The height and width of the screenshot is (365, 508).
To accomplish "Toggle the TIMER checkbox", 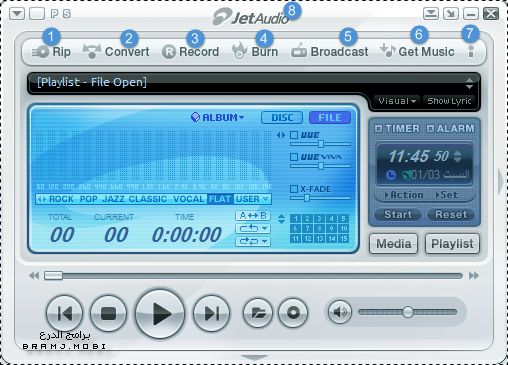I will pos(378,128).
